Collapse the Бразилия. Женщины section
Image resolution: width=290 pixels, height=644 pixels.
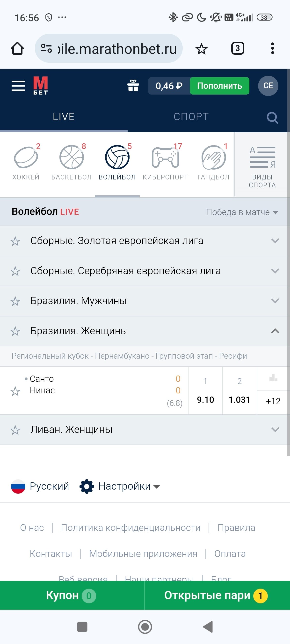click(275, 331)
